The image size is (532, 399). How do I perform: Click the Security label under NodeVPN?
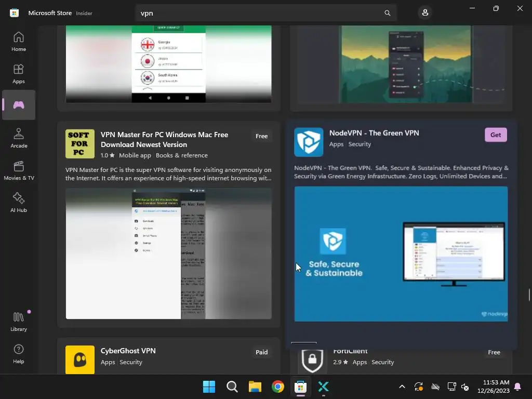pos(360,144)
